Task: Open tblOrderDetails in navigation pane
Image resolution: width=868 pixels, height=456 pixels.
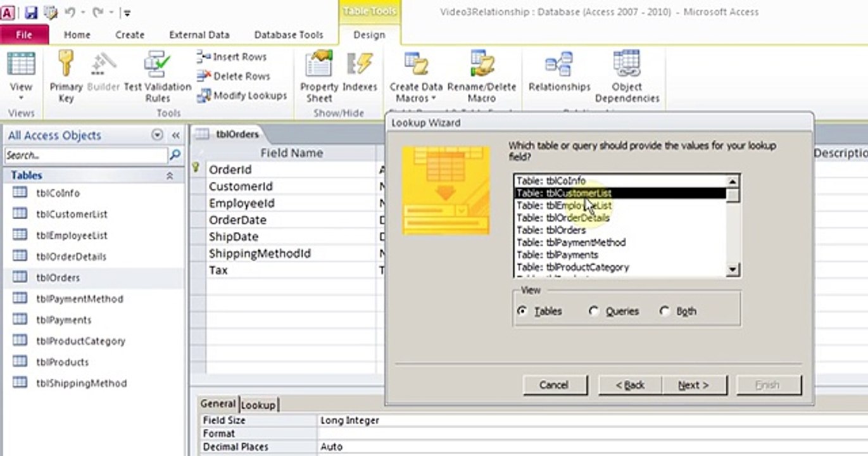Action: click(x=71, y=256)
